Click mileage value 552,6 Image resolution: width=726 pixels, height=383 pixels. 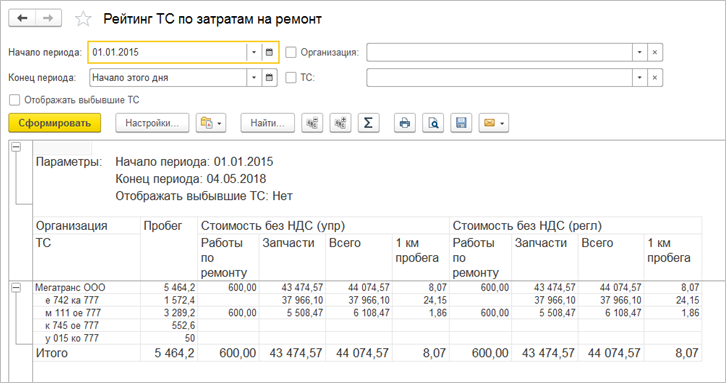click(169, 326)
